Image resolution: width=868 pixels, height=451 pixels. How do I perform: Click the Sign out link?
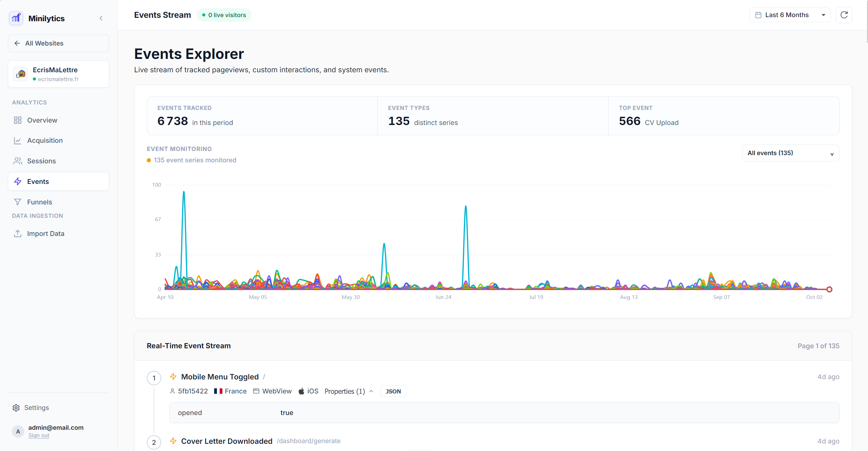(x=39, y=436)
